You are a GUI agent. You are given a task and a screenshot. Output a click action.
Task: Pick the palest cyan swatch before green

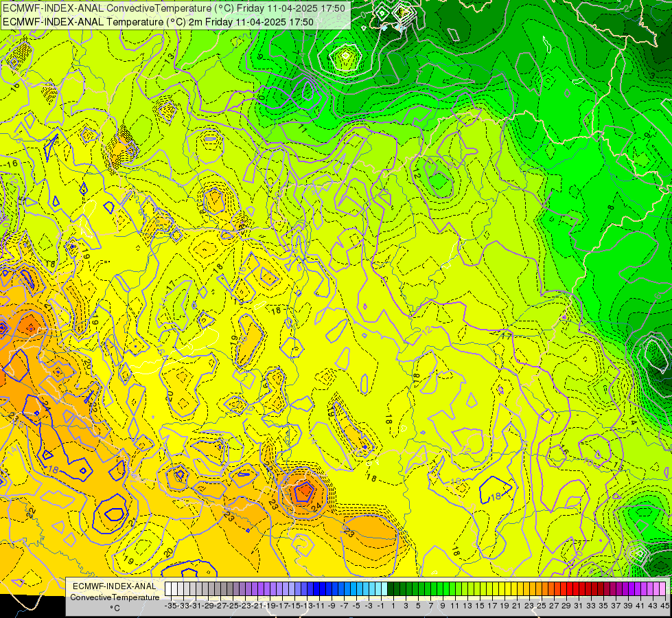pyautogui.click(x=384, y=589)
